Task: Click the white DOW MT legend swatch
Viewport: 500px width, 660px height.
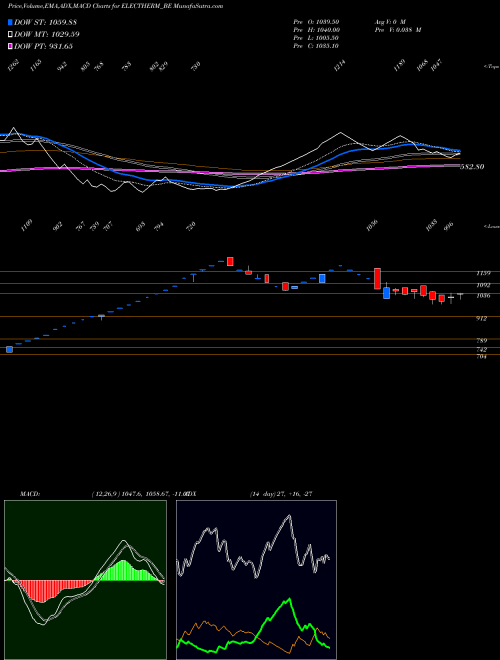Action: [x=10, y=34]
